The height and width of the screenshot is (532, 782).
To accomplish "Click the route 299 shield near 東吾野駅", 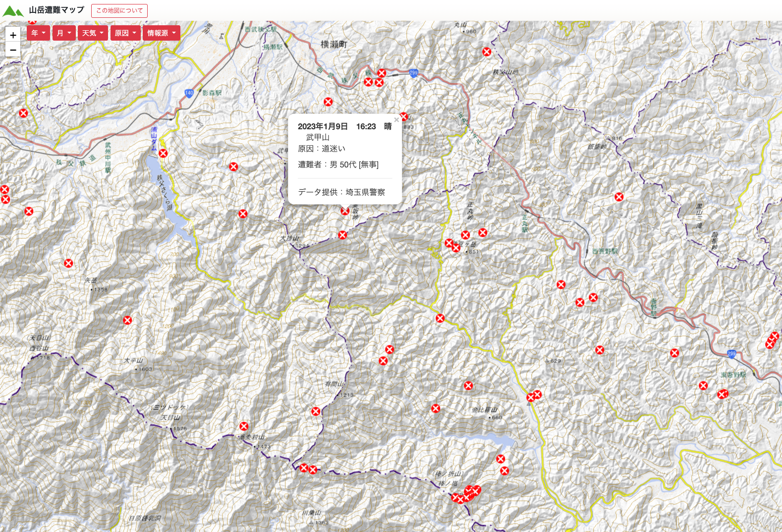I will pyautogui.click(x=731, y=354).
